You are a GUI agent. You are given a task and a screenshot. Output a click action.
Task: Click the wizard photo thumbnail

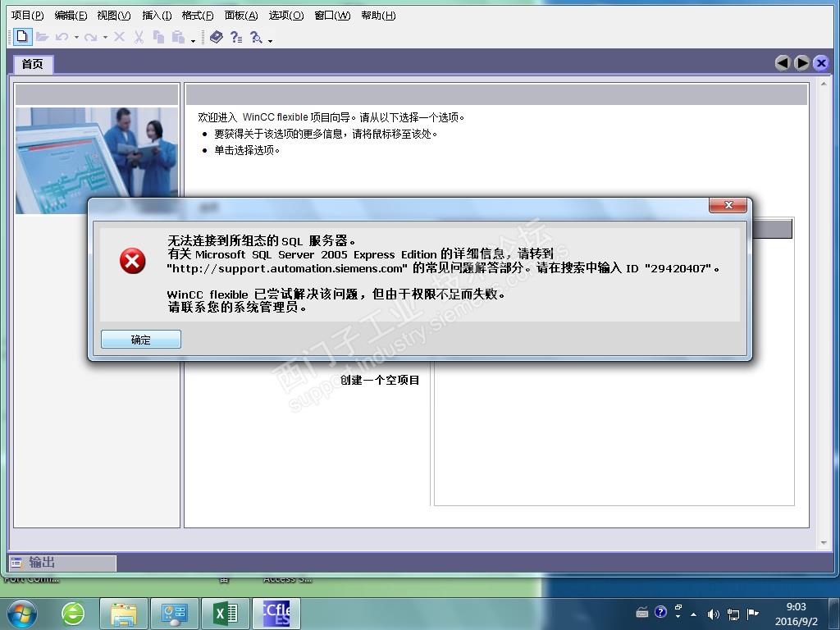[97, 161]
